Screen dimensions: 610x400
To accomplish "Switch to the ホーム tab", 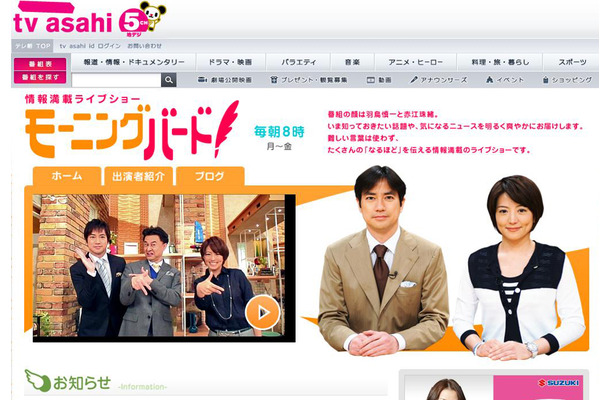I will click(67, 176).
